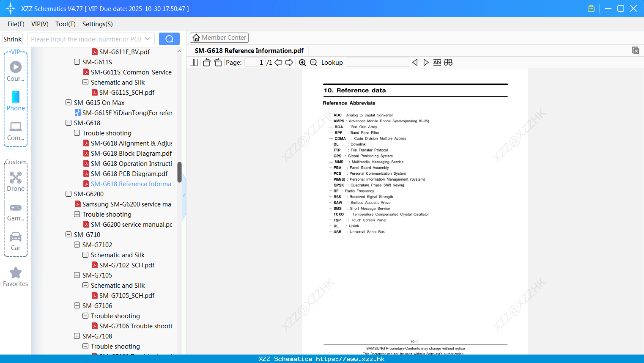Open SM-G618 PCB Diagram.pdf
This screenshot has width=644, height=363.
click(126, 173)
